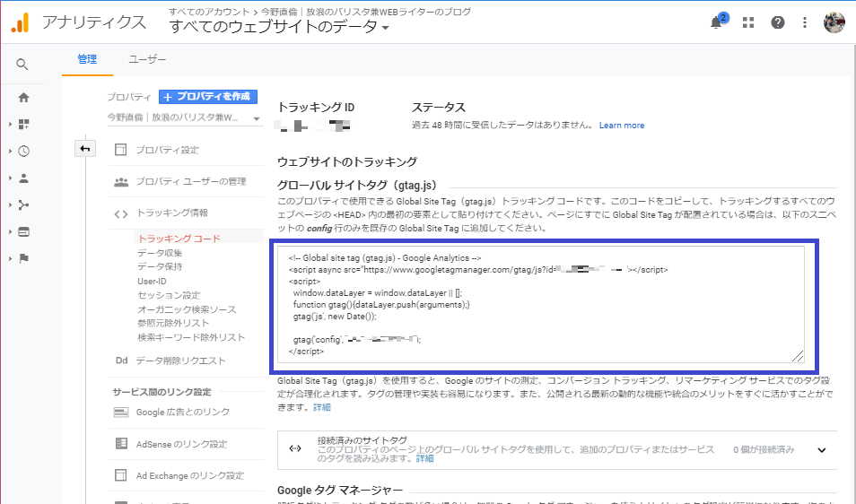Click the textarea resize handle corner
The height and width of the screenshot is (504, 856).
click(798, 356)
